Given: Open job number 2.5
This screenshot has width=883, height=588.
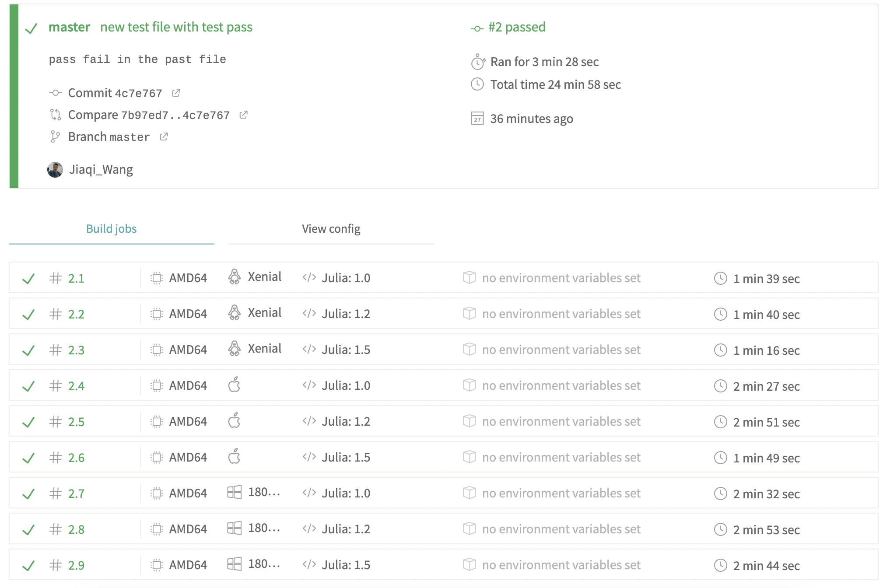Looking at the screenshot, I should pyautogui.click(x=76, y=422).
